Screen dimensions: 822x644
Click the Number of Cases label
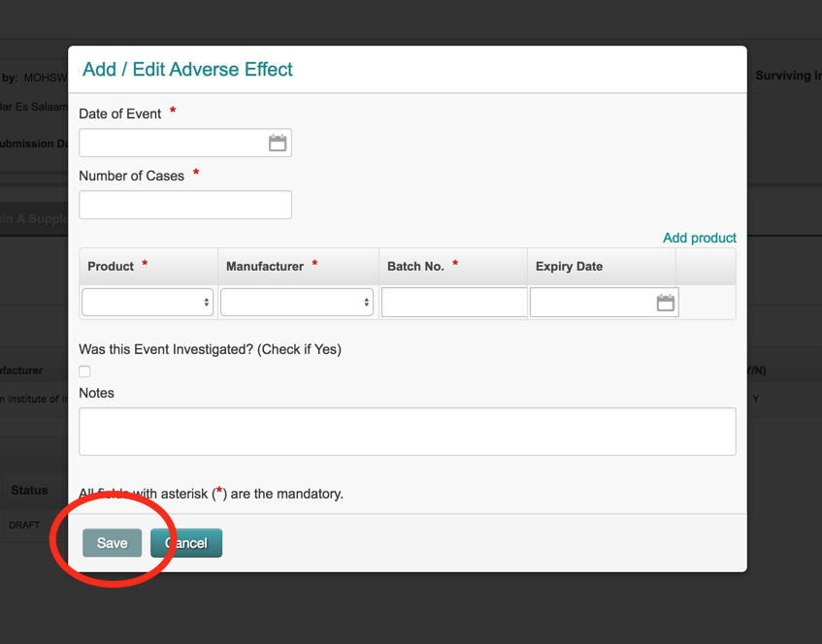pyautogui.click(x=131, y=176)
